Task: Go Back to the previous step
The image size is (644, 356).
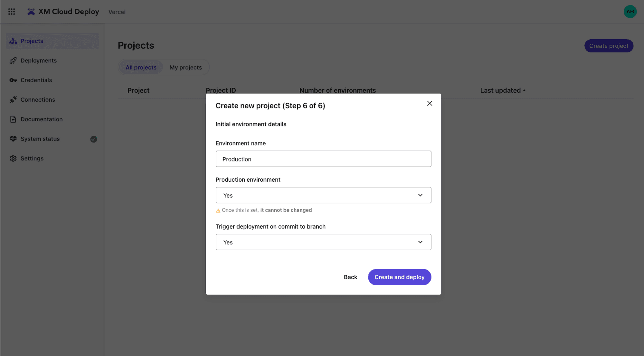Action: click(x=350, y=277)
